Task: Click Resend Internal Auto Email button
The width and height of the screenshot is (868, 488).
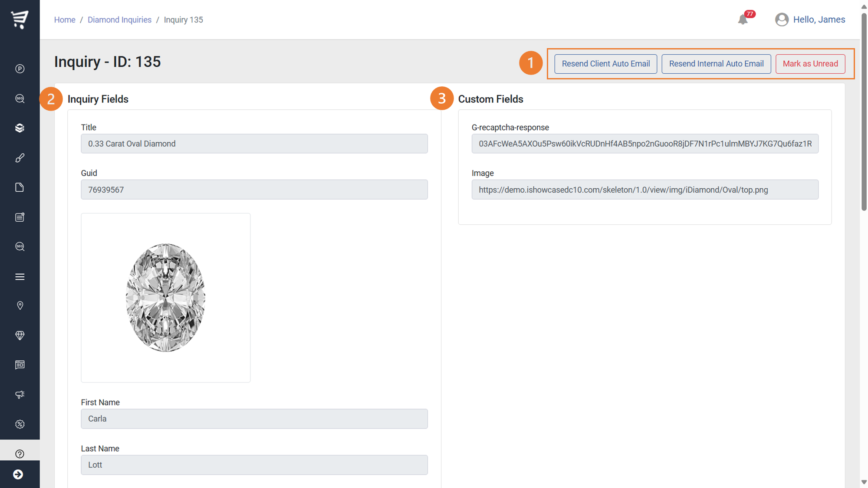Action: (716, 64)
